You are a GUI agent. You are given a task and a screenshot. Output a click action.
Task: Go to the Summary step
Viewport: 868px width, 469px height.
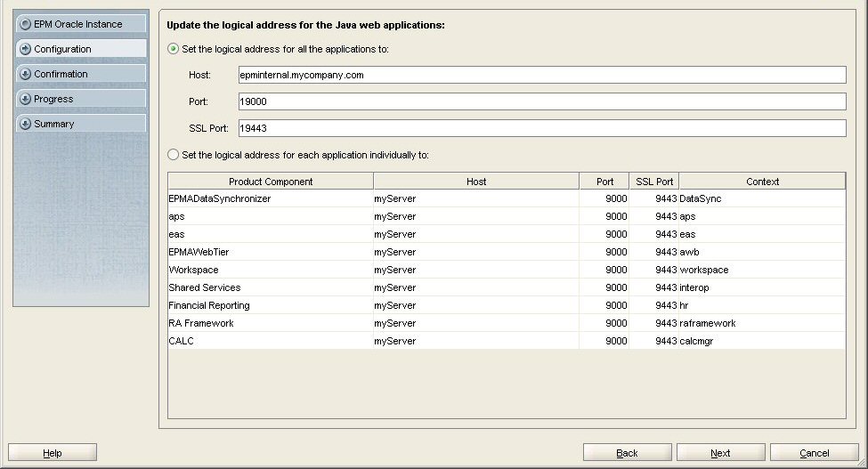pyautogui.click(x=81, y=124)
